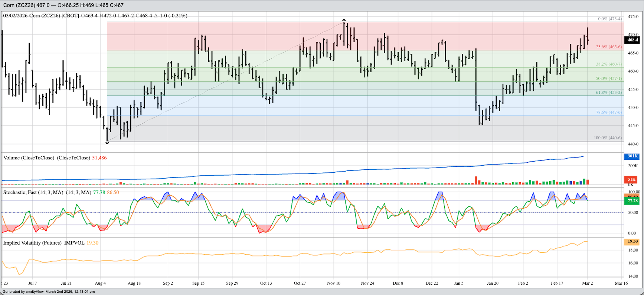Click the black 468-4 current price badge
The height and width of the screenshot is (295, 644).
pos(632,40)
